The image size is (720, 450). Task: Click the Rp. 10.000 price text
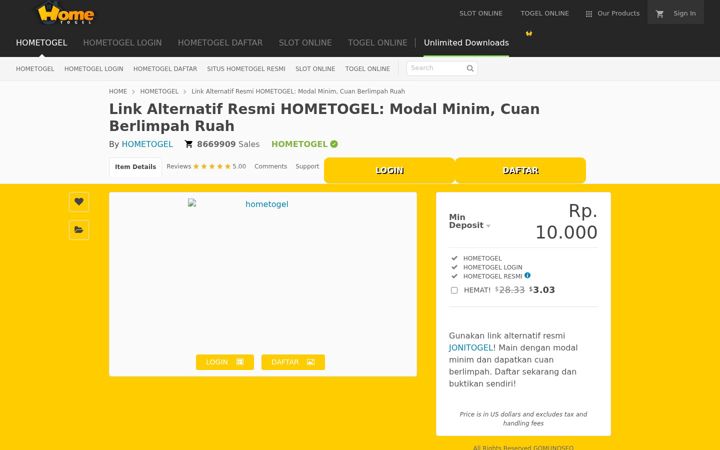[x=567, y=221]
